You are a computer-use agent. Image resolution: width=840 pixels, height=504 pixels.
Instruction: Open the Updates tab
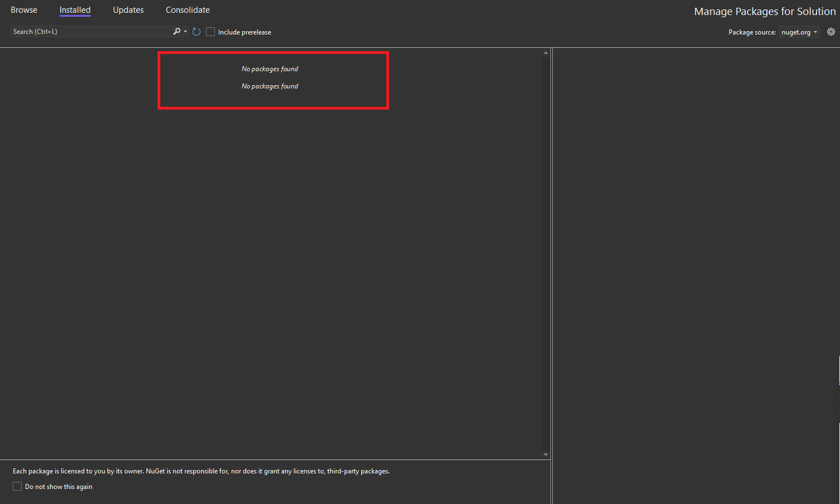click(x=128, y=10)
